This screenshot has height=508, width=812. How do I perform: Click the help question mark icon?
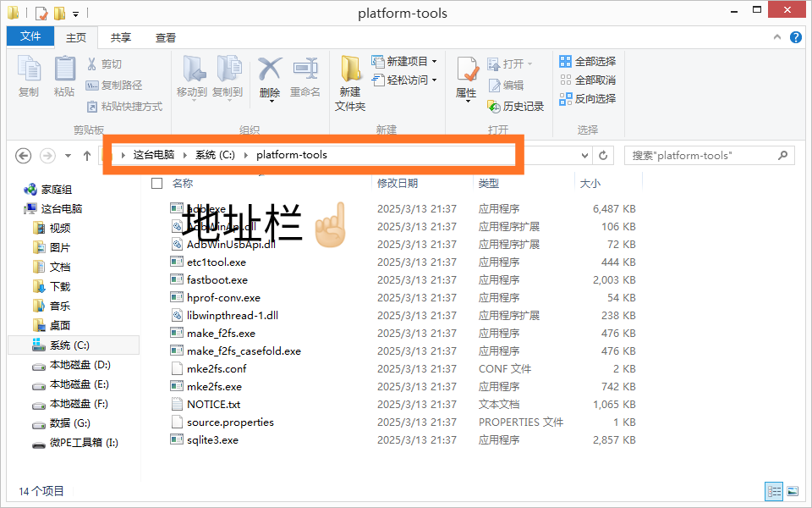tap(795, 37)
